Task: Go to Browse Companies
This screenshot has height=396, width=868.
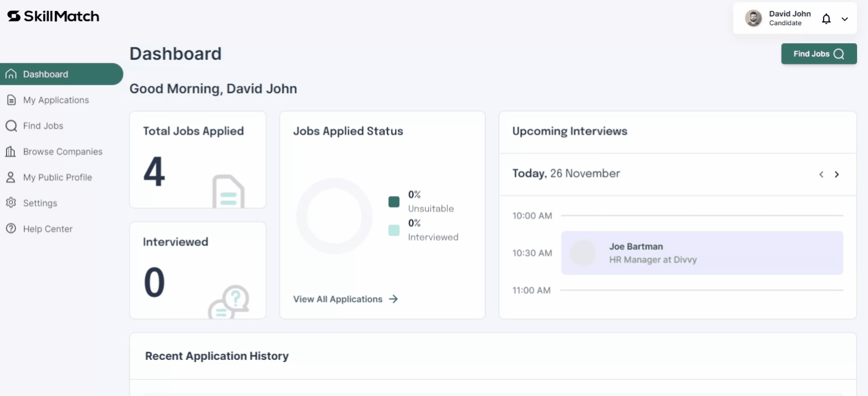Action: (x=62, y=151)
